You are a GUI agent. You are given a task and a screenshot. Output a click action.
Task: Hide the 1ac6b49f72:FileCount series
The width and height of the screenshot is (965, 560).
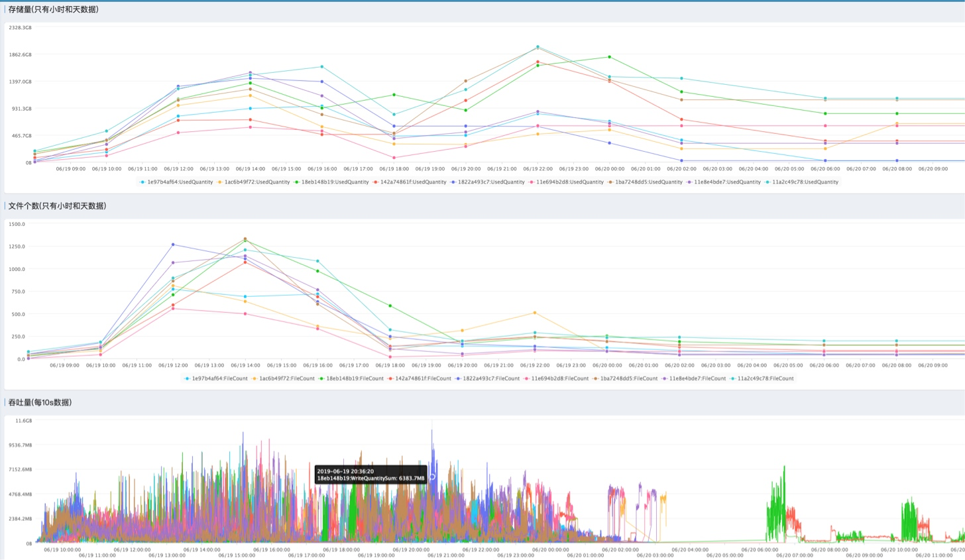(x=284, y=378)
